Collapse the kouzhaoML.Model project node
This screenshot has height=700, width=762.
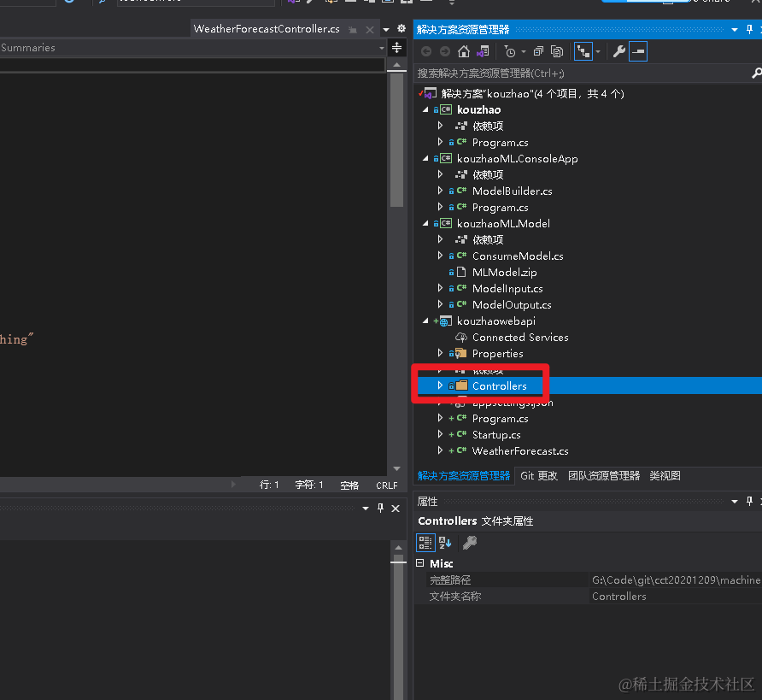coord(425,224)
